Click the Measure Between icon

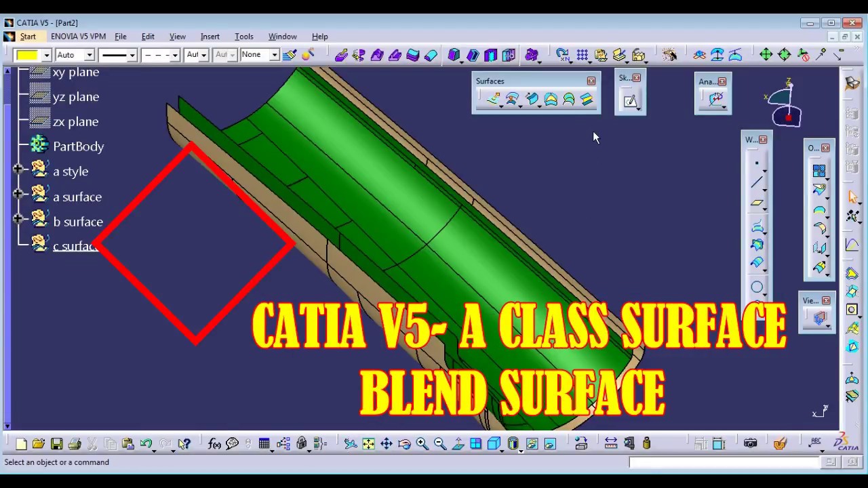610,444
